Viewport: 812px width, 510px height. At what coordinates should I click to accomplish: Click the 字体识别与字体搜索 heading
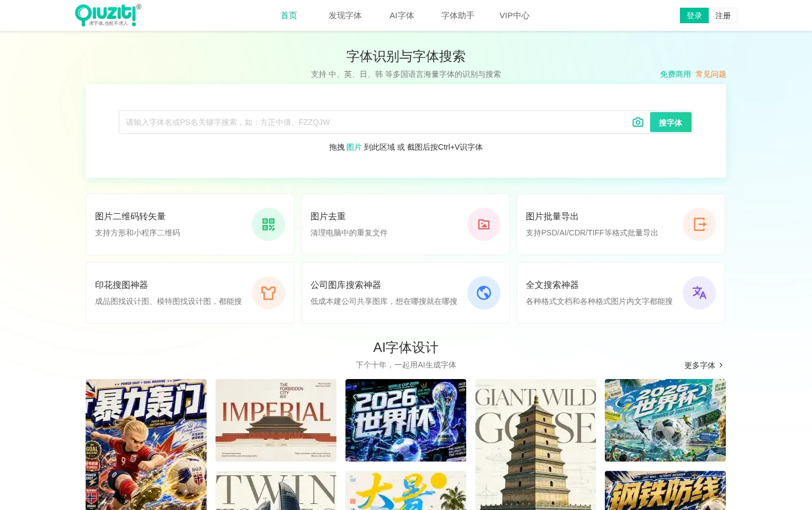406,56
